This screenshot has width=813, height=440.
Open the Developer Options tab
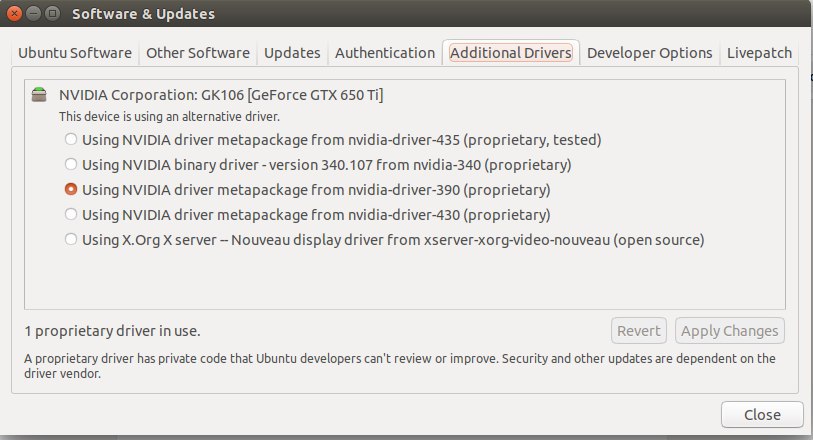(650, 53)
